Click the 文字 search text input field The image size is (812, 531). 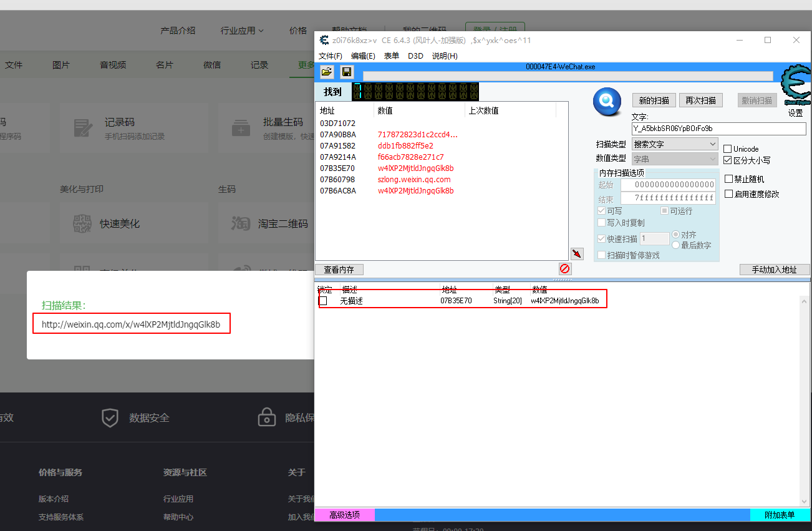pos(718,129)
